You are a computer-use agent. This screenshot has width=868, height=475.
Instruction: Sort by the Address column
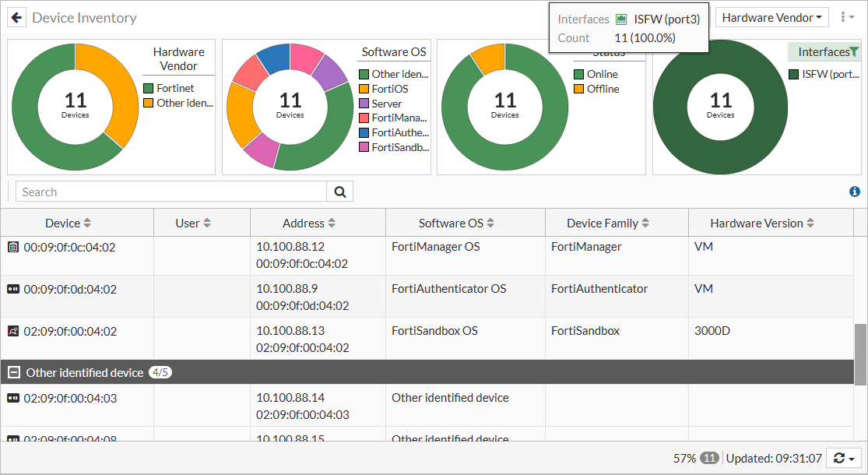(x=309, y=223)
